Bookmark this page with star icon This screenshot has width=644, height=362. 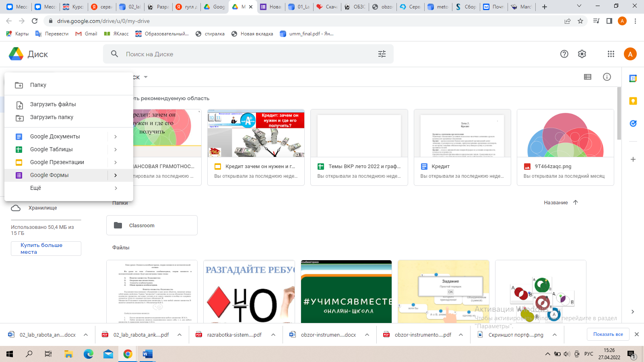(580, 21)
